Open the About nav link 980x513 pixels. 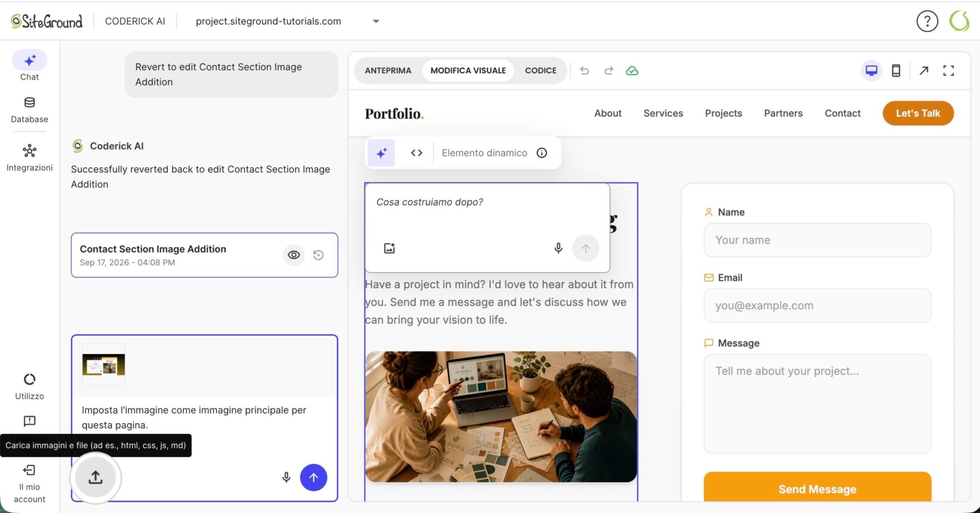[608, 113]
